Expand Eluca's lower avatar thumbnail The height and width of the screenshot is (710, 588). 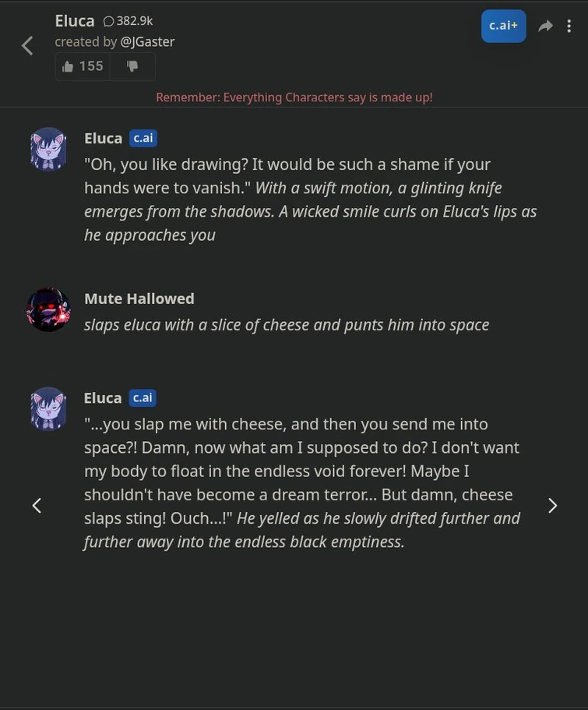click(x=48, y=408)
